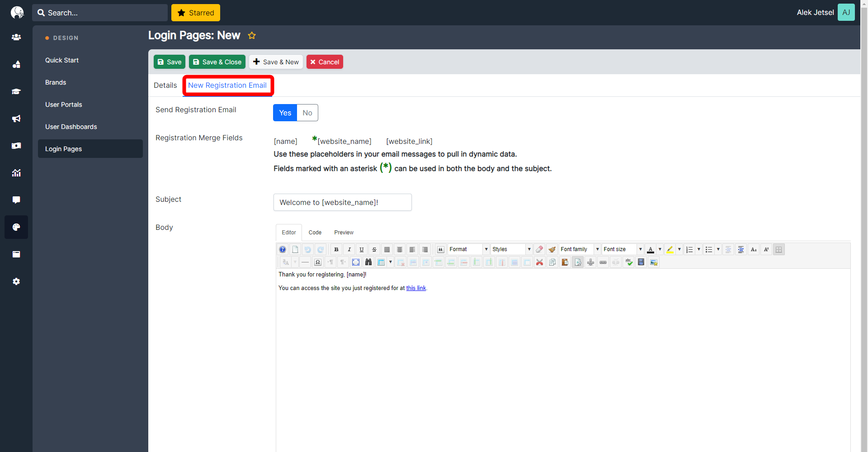Open the Styles dropdown
868x452 pixels.
(511, 249)
